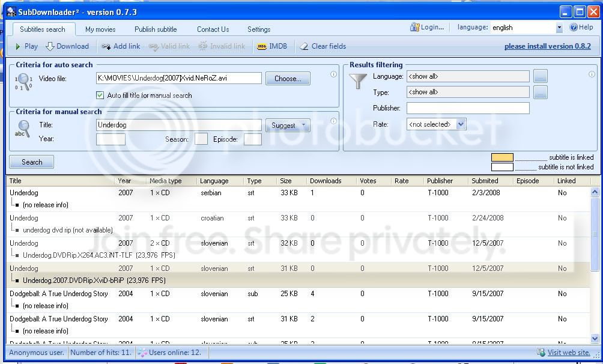Click the Download toolbar button
The height and width of the screenshot is (364, 603).
pyautogui.click(x=67, y=46)
